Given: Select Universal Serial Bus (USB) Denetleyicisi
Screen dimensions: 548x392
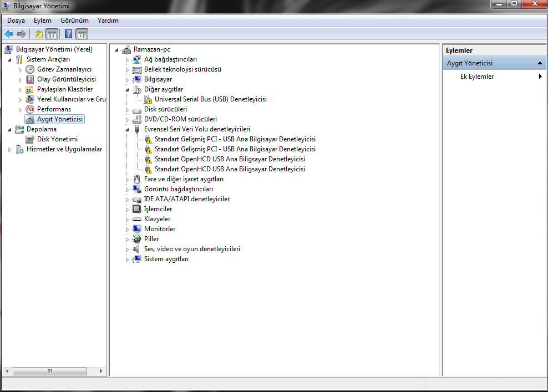Looking at the screenshot, I should tap(210, 100).
